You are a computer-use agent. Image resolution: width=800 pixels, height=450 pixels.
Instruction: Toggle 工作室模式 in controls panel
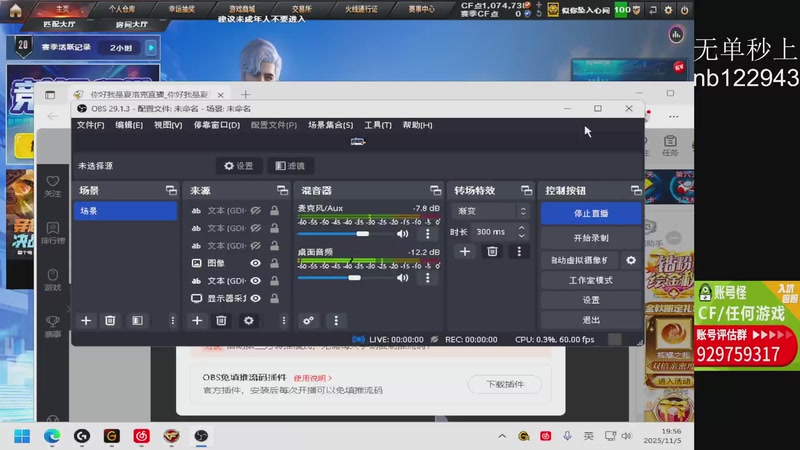pos(591,280)
